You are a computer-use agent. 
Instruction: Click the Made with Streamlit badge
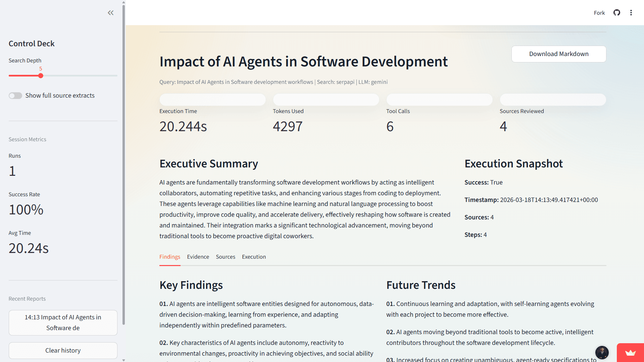click(630, 353)
